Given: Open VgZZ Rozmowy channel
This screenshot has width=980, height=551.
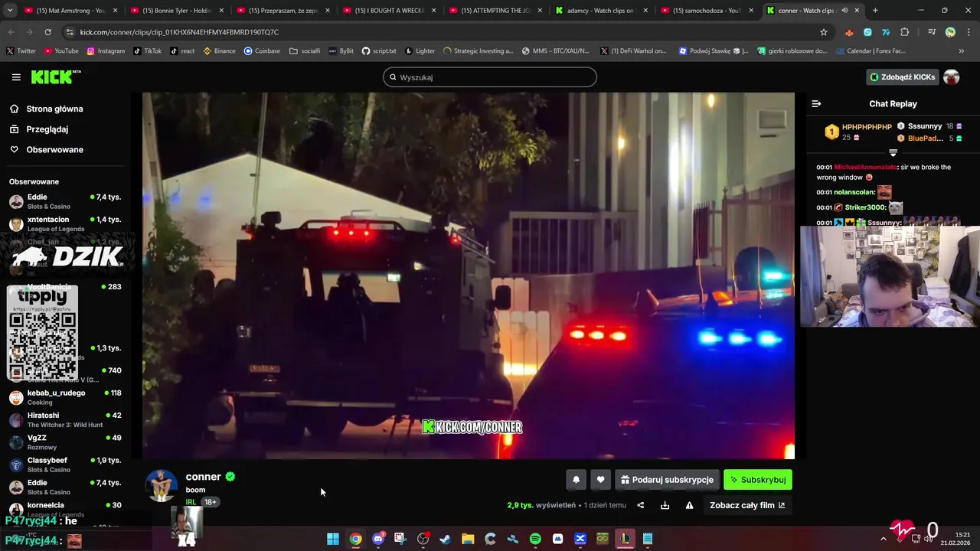Looking at the screenshot, I should pyautogui.click(x=65, y=442).
